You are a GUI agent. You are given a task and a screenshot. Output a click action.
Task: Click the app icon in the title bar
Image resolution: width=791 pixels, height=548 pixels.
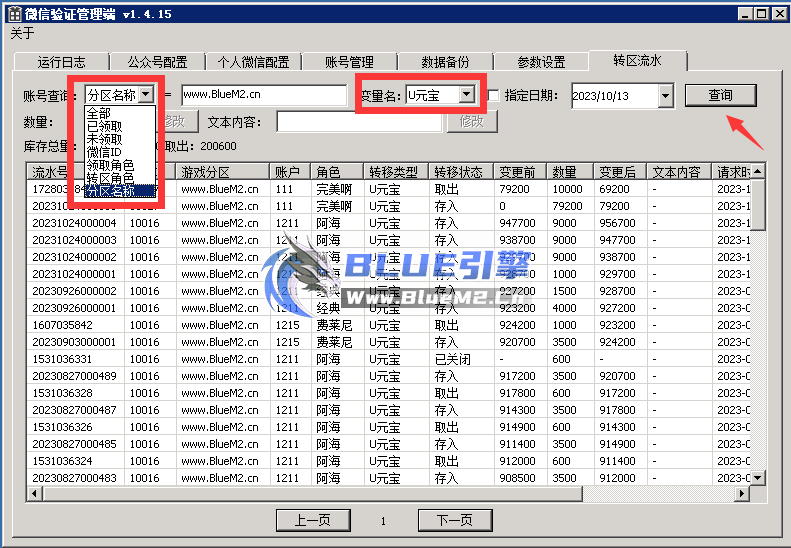15,14
